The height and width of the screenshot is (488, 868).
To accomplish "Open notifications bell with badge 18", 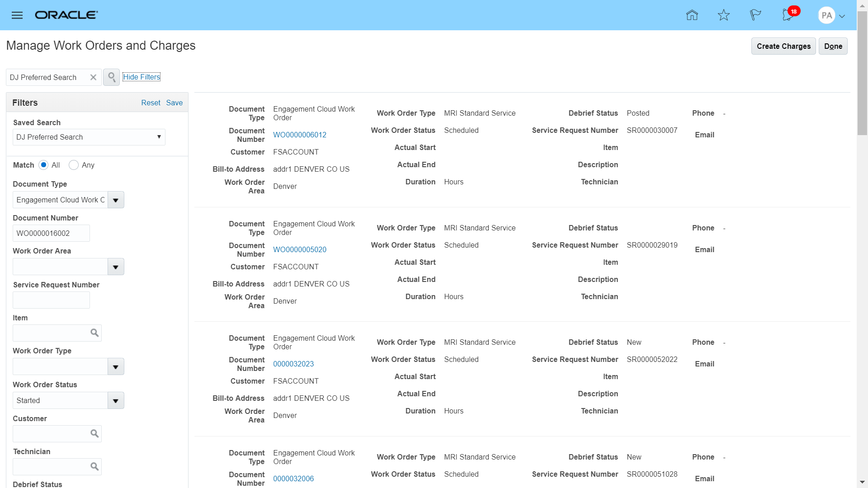I will (788, 15).
